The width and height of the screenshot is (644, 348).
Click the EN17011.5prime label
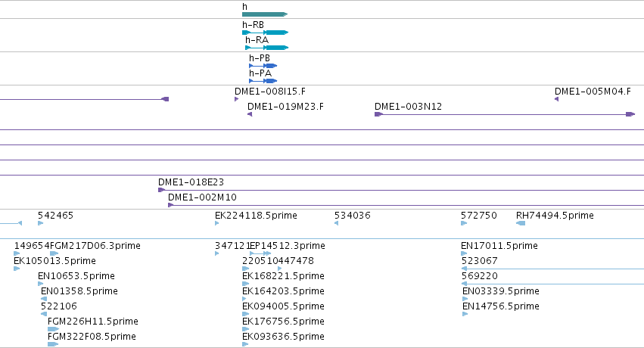pyautogui.click(x=499, y=246)
